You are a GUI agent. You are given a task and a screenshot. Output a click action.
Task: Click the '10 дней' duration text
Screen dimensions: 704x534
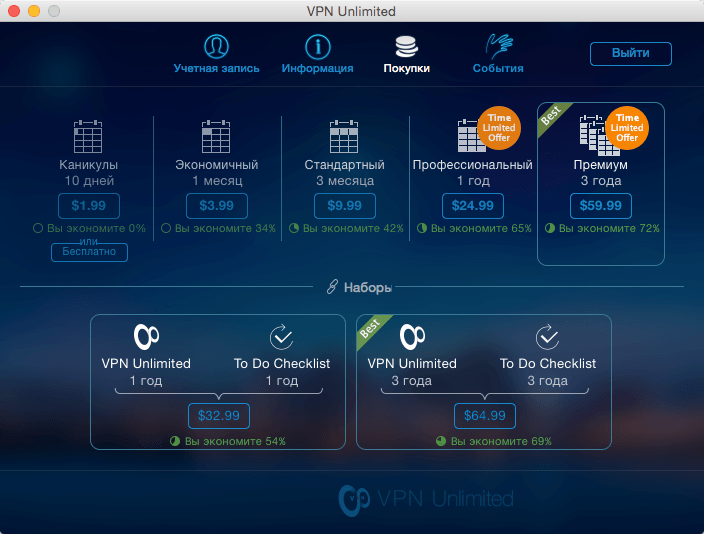click(x=89, y=181)
